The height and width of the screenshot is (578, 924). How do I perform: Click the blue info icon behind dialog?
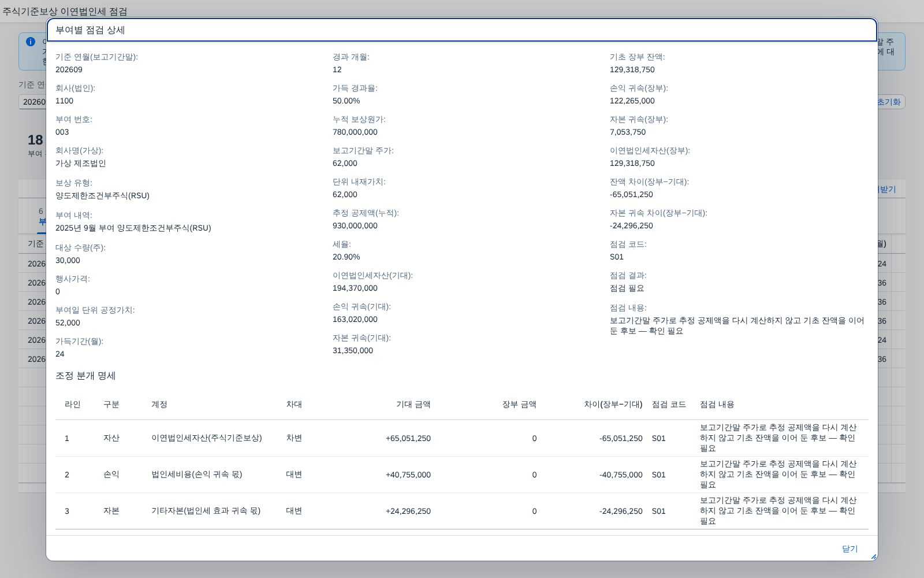[x=31, y=42]
